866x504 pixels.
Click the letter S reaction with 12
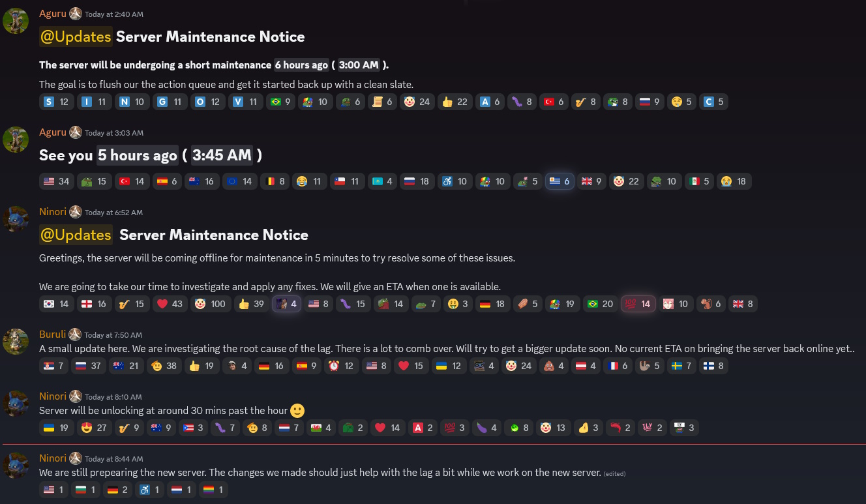point(56,102)
